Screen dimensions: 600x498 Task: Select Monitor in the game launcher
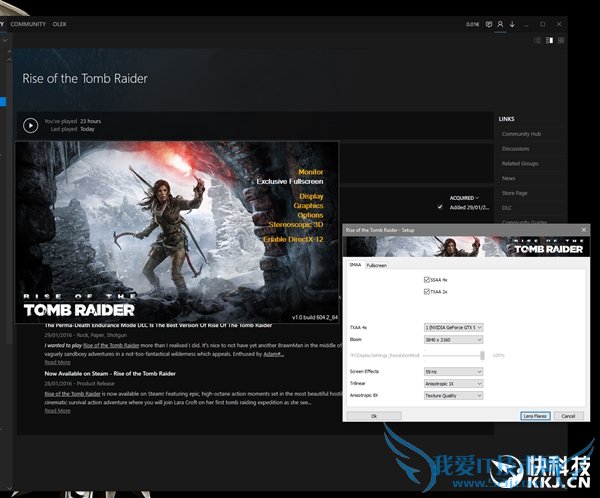311,172
